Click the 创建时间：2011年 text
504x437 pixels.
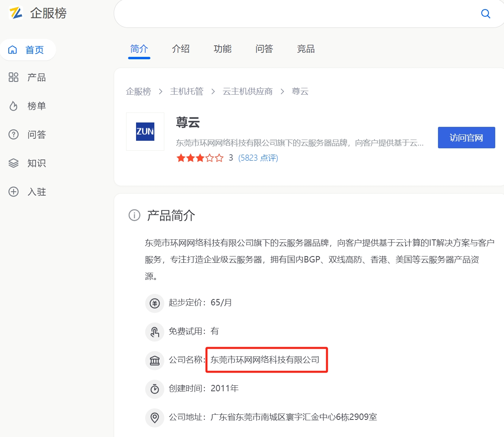(204, 388)
